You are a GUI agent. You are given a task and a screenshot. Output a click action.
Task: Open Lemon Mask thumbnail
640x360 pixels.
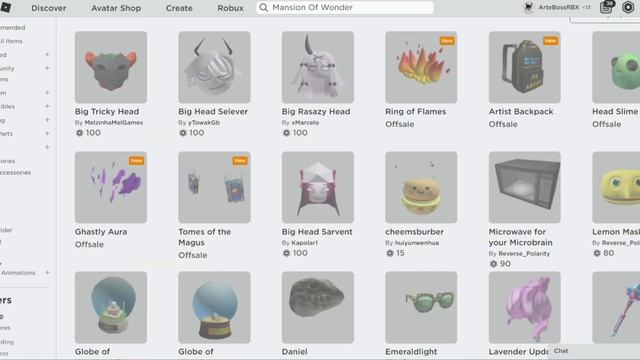tap(616, 187)
